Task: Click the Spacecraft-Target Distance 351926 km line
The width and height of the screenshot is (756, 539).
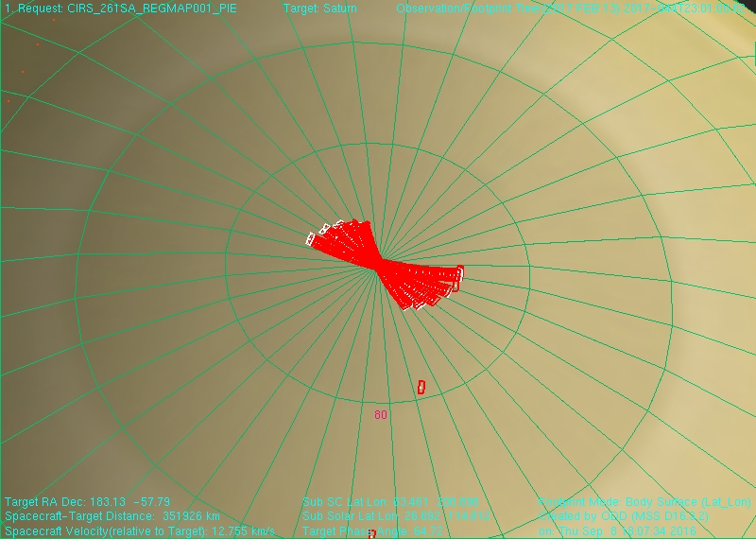Action: (x=112, y=516)
